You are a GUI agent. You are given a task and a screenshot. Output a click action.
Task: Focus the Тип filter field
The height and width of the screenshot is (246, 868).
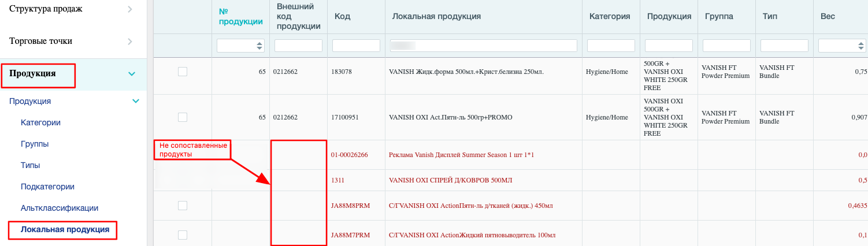pyautogui.click(x=784, y=46)
